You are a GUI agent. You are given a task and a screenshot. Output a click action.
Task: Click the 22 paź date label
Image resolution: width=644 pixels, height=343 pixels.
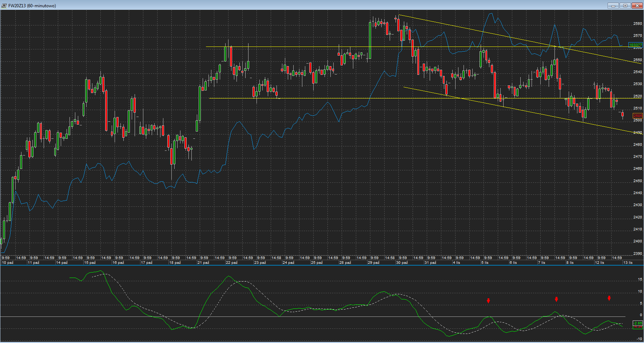pos(232,263)
